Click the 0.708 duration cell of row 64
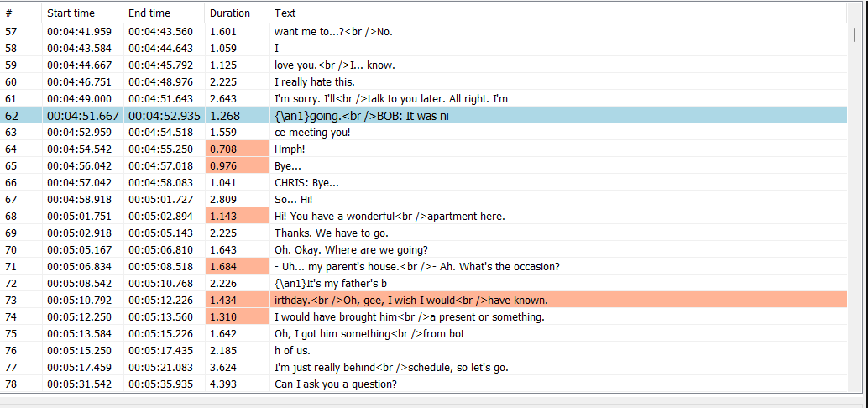868x408 pixels. click(237, 149)
